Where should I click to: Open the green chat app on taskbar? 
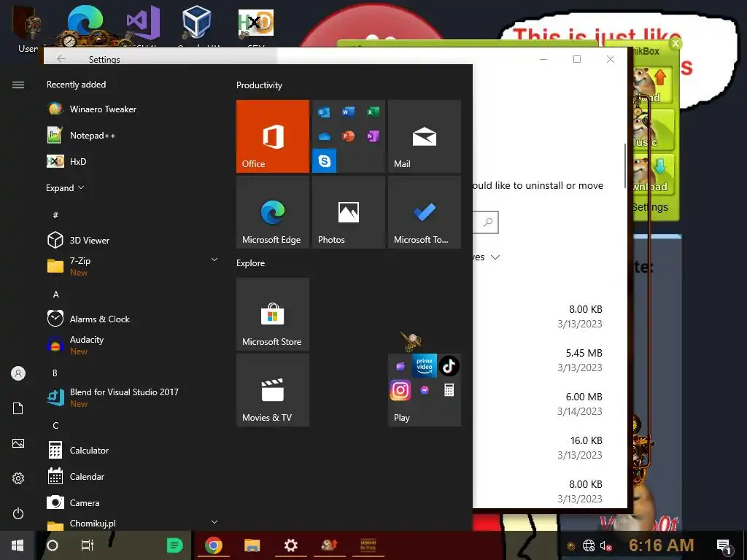(x=174, y=545)
